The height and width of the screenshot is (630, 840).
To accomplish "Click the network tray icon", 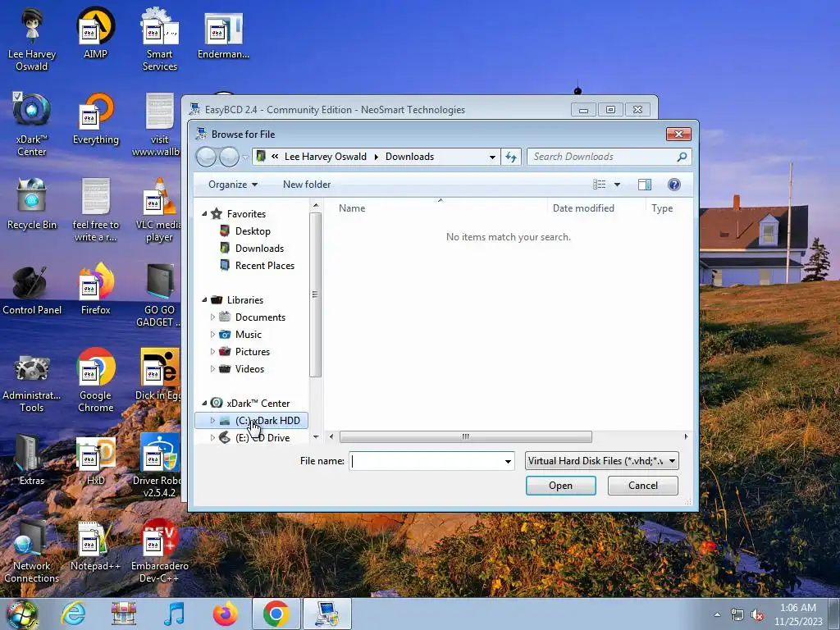I will [737, 615].
